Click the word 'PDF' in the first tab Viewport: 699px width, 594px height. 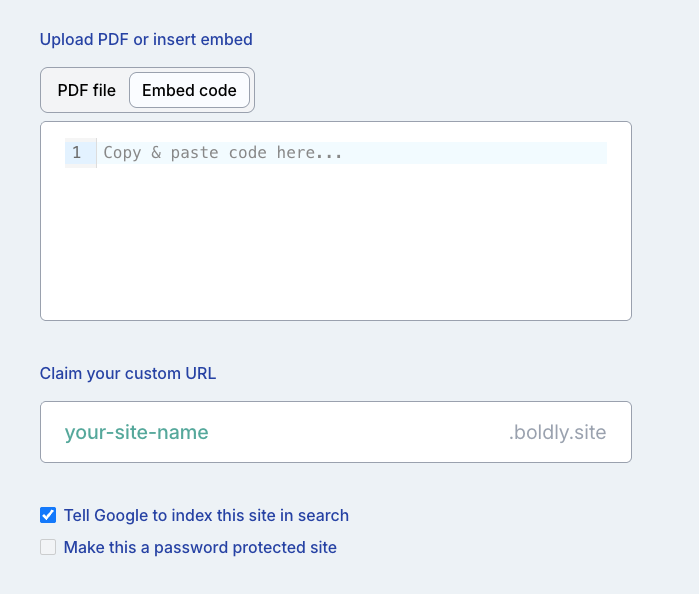(72, 90)
